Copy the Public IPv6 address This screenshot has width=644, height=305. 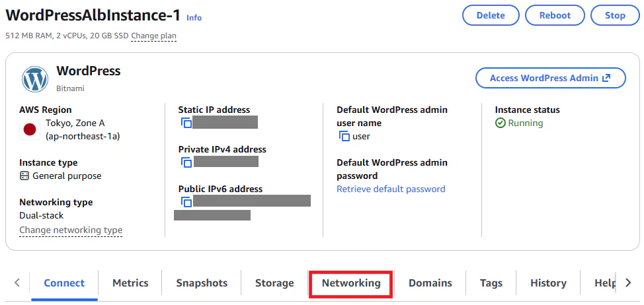point(186,202)
